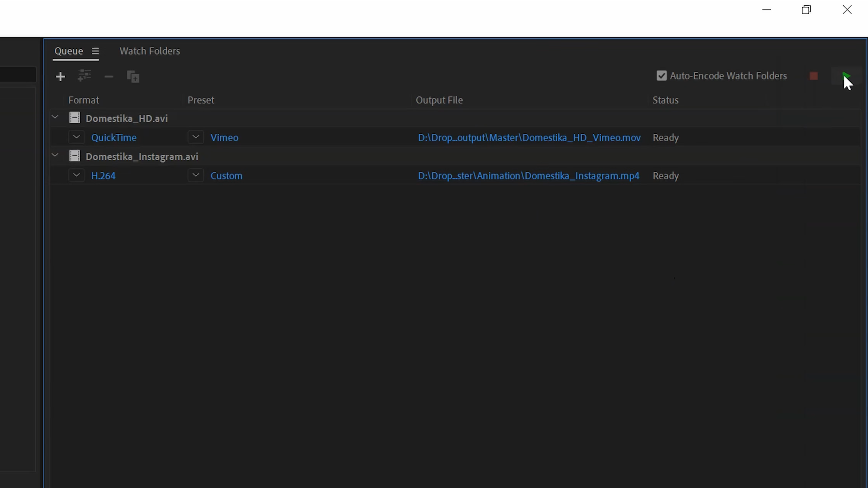Open the Queue panel hamburger menu

click(95, 52)
